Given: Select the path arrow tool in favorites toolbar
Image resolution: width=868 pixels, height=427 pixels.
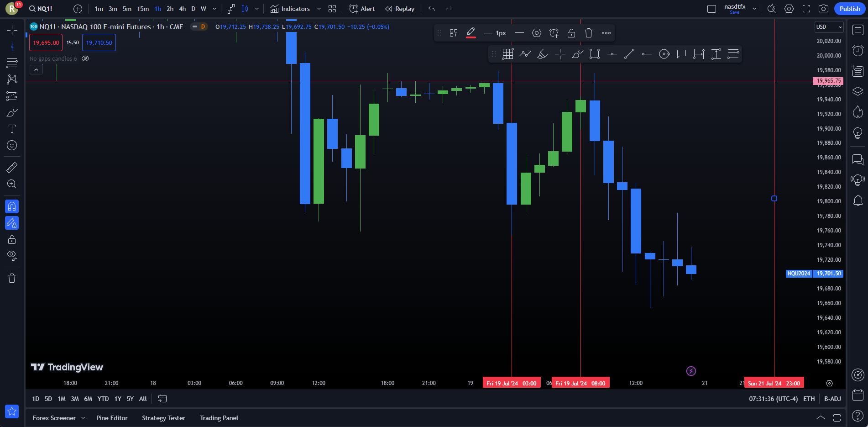Looking at the screenshot, I should pos(525,54).
